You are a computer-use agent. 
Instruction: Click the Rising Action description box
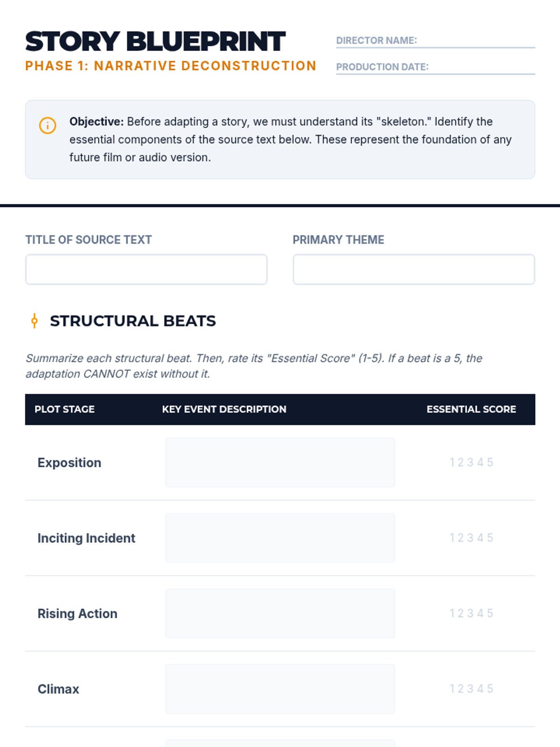tap(280, 613)
